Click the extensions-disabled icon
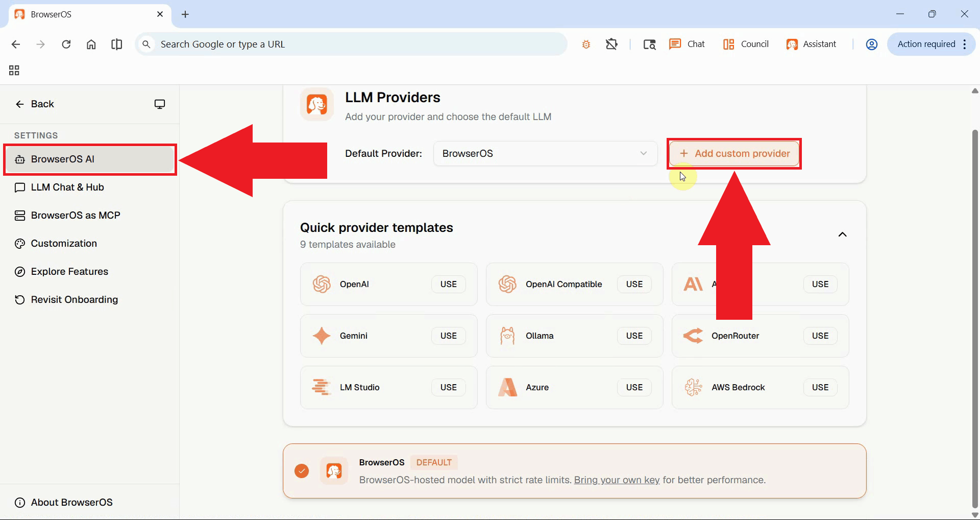This screenshot has height=520, width=980. tap(611, 44)
